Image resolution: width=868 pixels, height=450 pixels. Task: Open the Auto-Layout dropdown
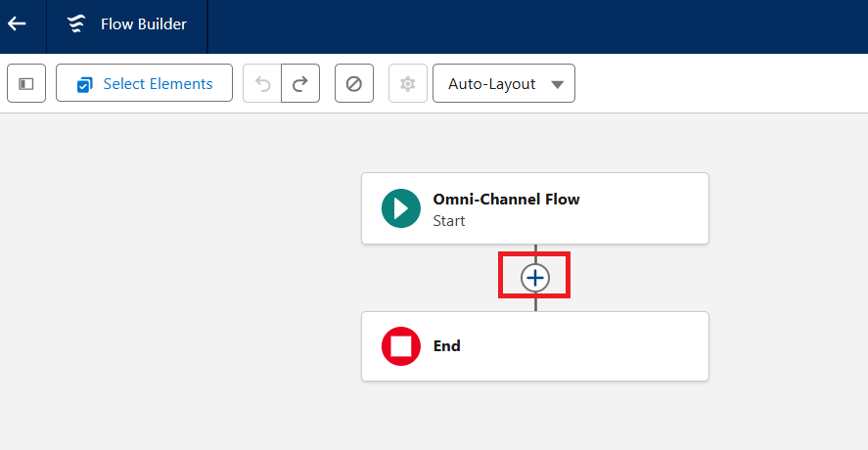503,84
